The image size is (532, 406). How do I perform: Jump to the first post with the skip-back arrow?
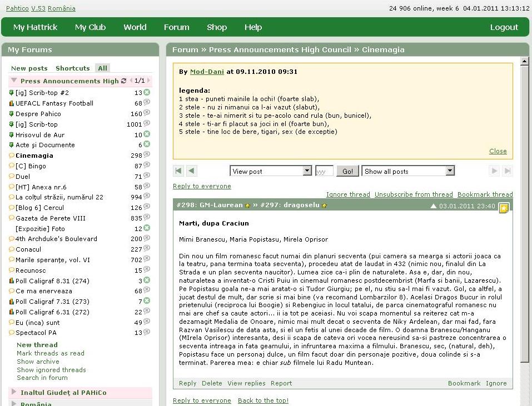[x=178, y=171]
